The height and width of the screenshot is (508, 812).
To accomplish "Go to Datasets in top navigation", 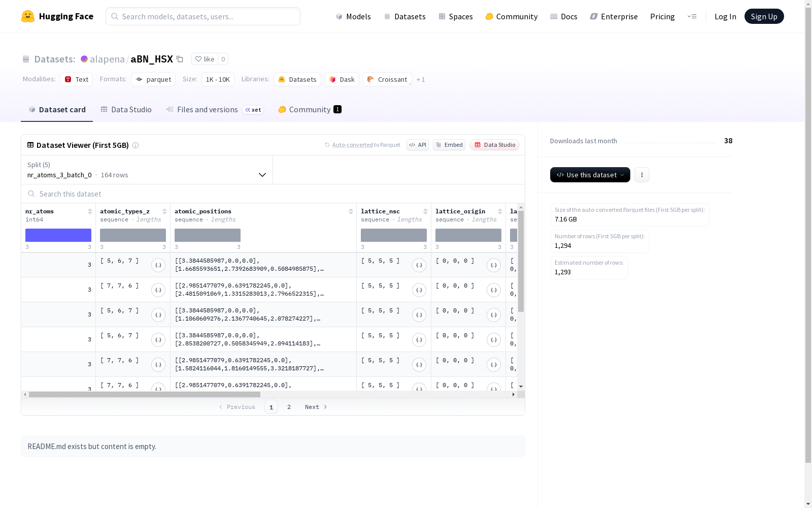I will point(404,16).
